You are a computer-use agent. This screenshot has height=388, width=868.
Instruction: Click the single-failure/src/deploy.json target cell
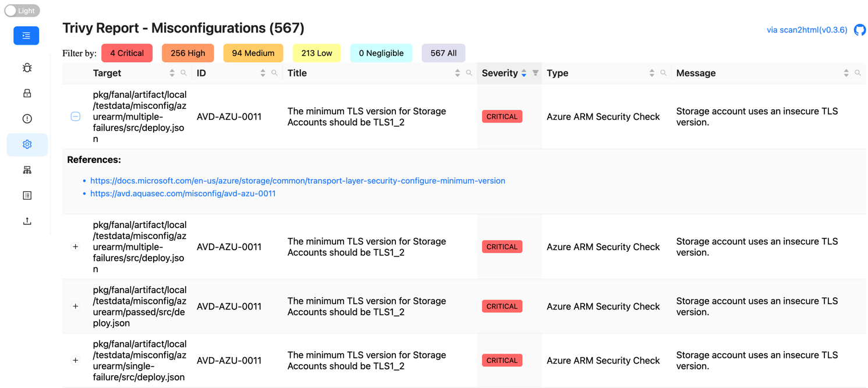click(x=140, y=360)
